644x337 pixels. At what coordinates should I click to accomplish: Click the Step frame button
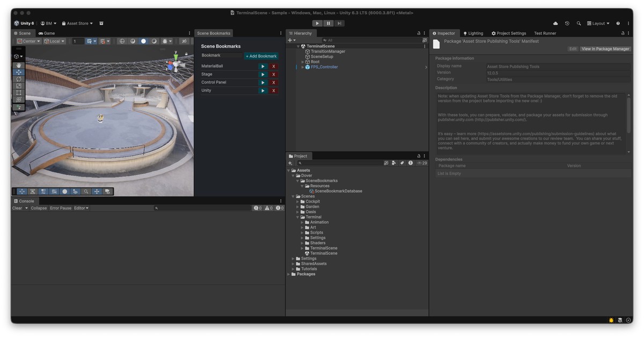(x=339, y=24)
